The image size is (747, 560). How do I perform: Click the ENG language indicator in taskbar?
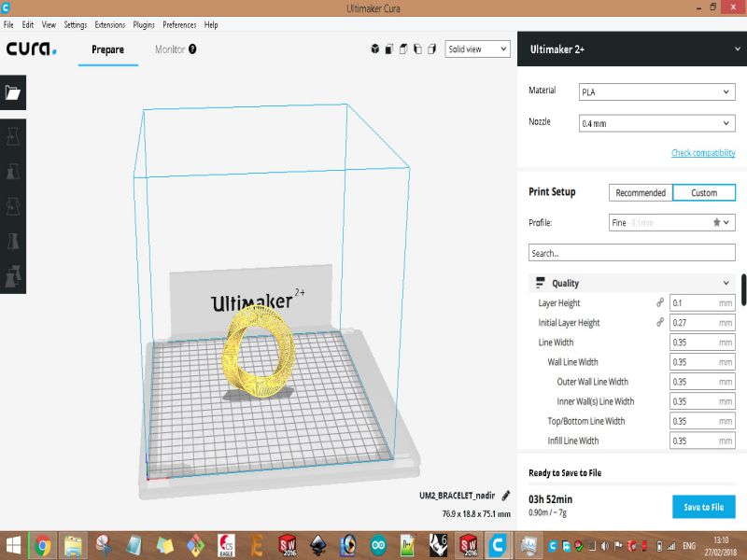tap(689, 546)
